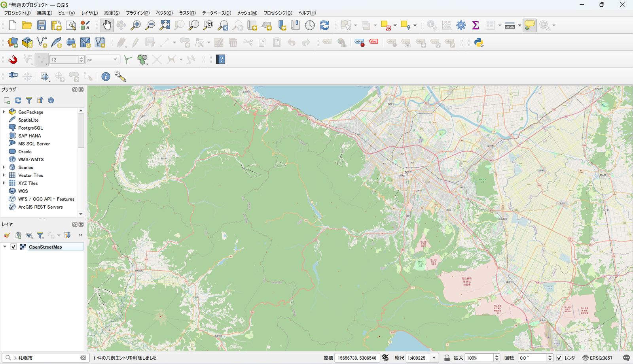The height and width of the screenshot is (364, 633).
Task: Collapse the OpenStreetMap layer legend
Action: click(x=5, y=247)
